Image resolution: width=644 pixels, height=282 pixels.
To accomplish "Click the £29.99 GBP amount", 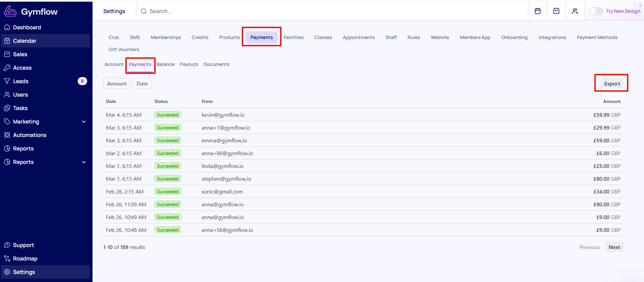I will [607, 128].
